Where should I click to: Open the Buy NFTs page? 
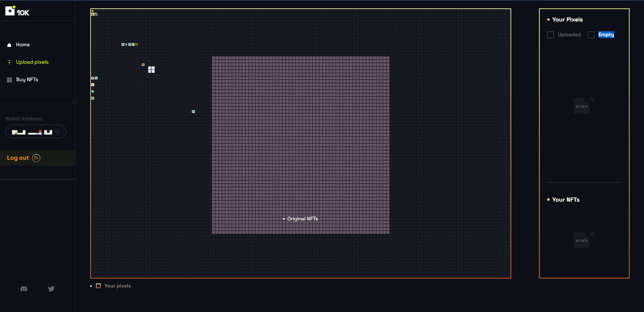[x=22, y=79]
